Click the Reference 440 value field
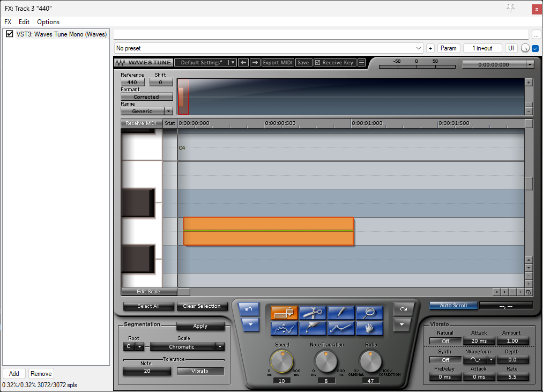The height and width of the screenshot is (392, 543). [x=132, y=82]
